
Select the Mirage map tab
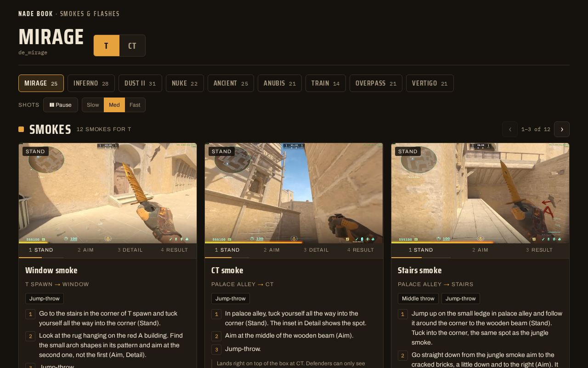(x=41, y=83)
